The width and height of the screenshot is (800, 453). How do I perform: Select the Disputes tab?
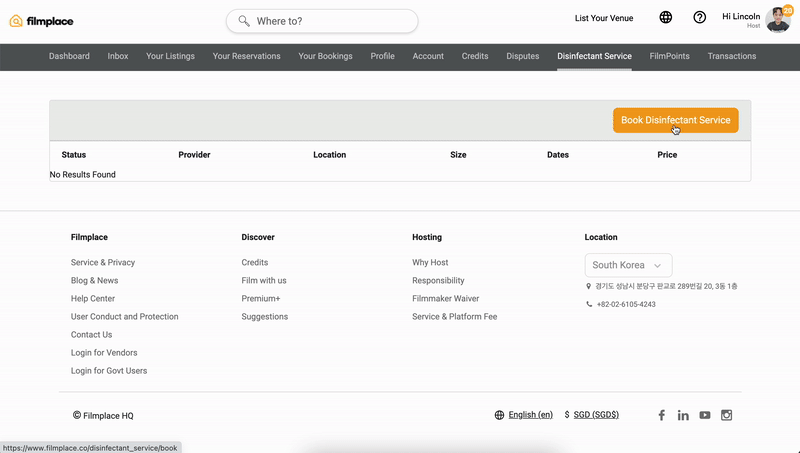click(x=522, y=56)
